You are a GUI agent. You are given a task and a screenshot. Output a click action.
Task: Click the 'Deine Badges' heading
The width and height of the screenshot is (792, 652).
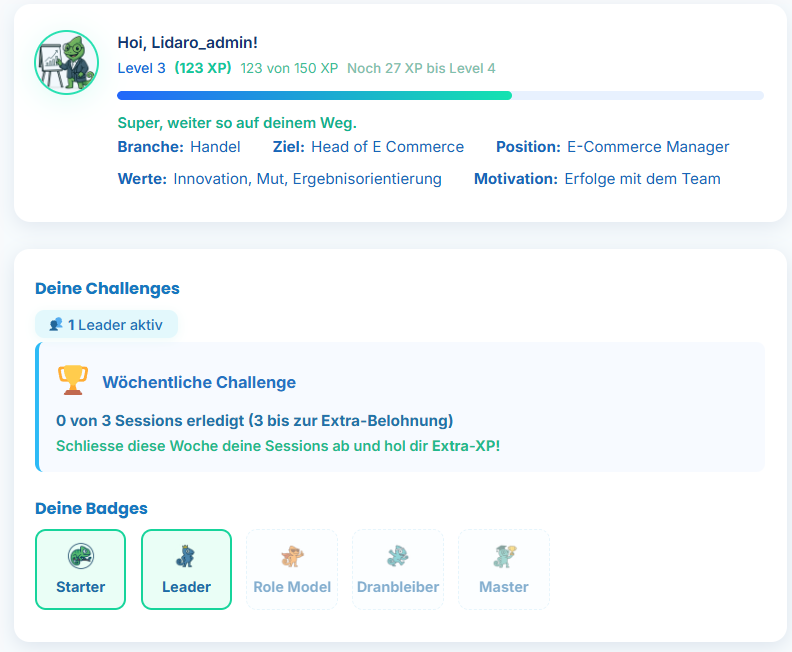tap(91, 508)
